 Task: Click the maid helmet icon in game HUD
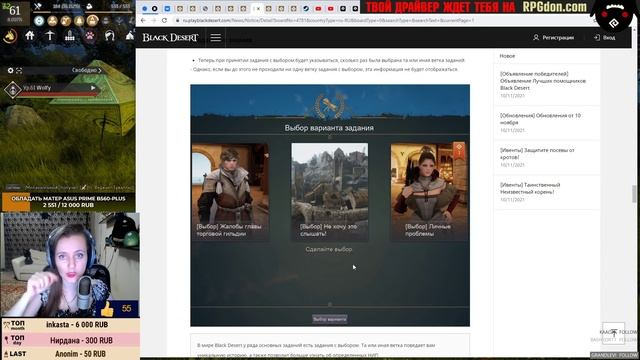[x=109, y=36]
